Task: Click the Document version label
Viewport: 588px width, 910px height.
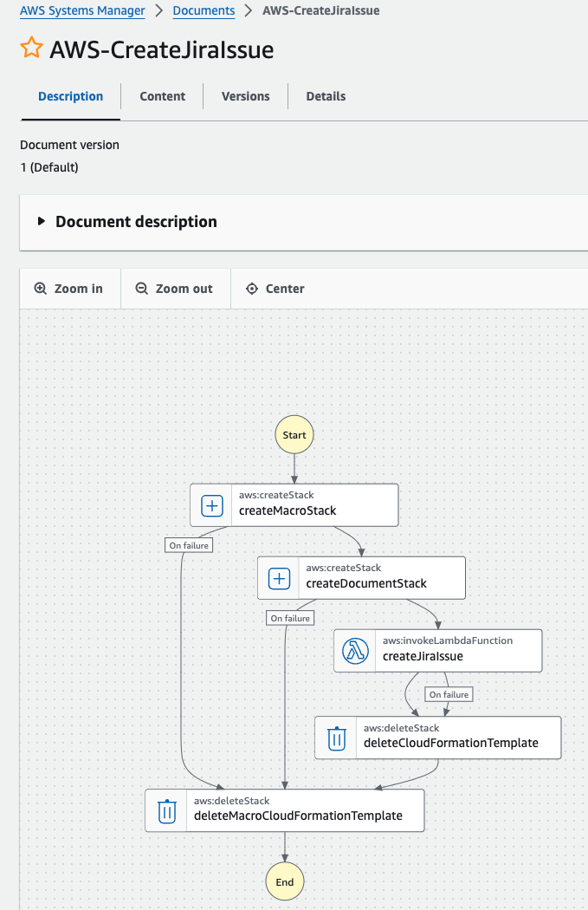Action: [69, 145]
